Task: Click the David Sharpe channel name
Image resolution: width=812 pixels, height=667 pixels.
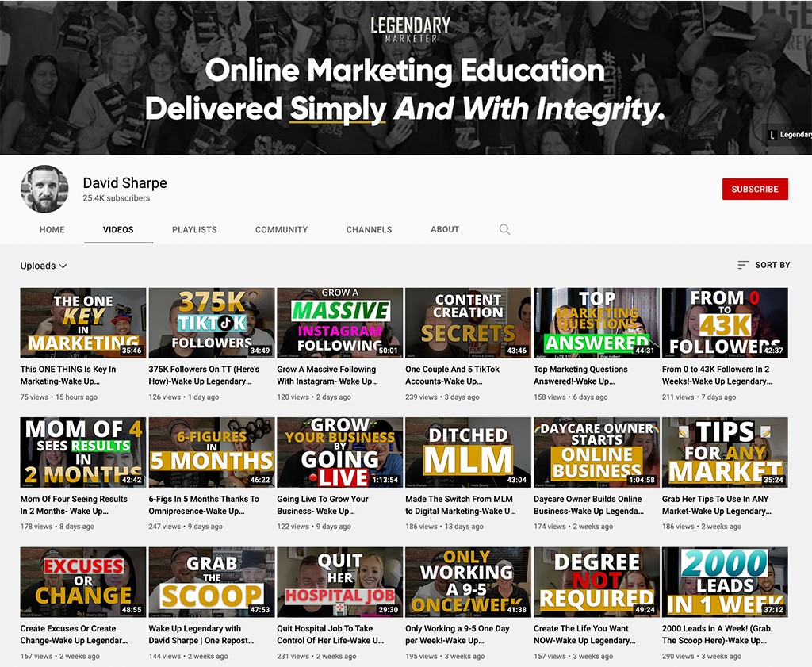Action: (x=124, y=182)
